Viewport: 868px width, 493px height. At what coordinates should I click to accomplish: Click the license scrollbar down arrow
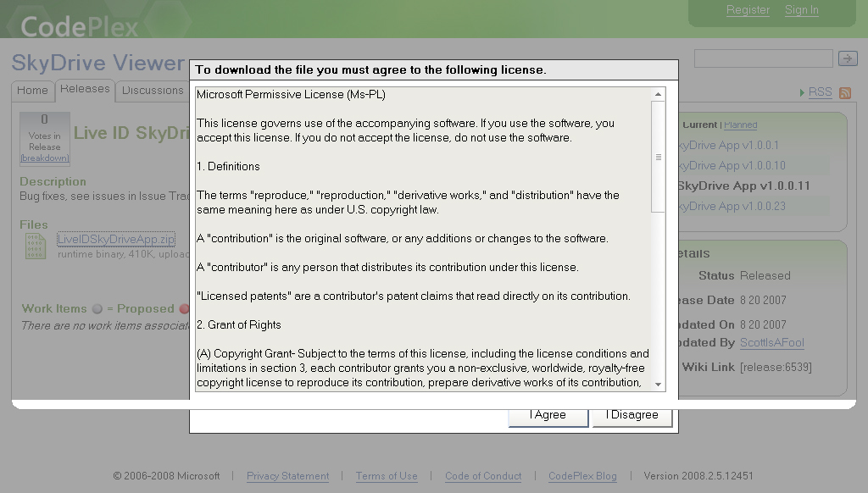(x=658, y=384)
